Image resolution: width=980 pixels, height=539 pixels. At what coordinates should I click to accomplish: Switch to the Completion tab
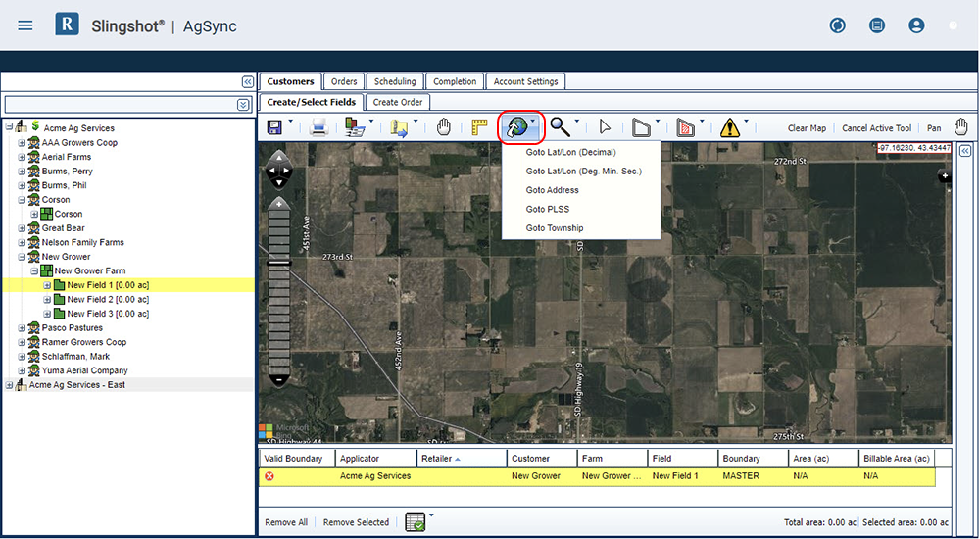coord(455,82)
